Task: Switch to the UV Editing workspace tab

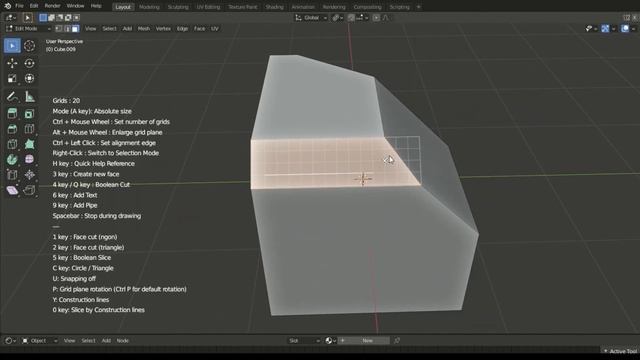Action: (208, 7)
